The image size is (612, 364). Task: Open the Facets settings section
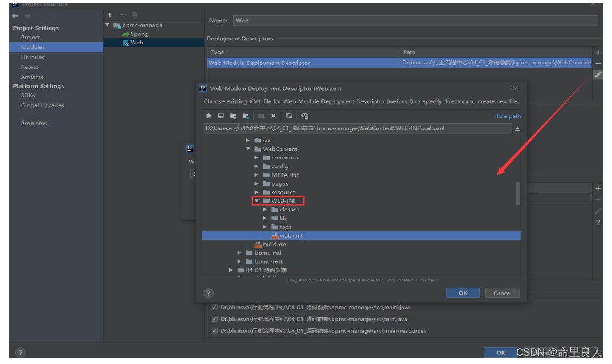tap(29, 67)
